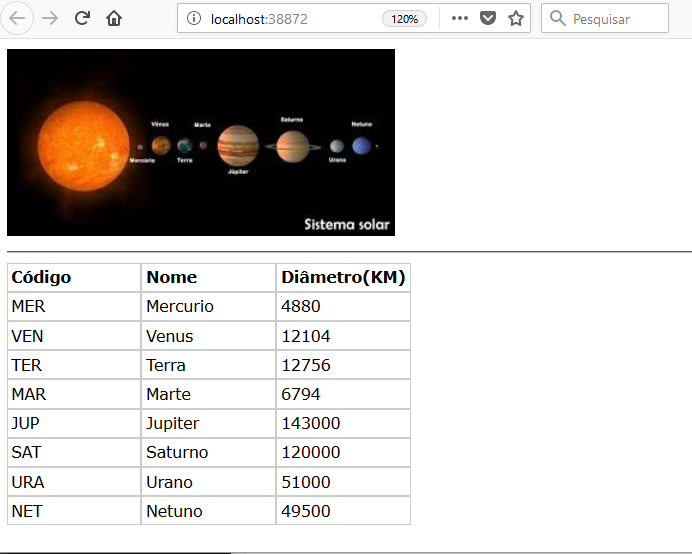Select the 4880 diameter cell
This screenshot has height=554, width=692.
tap(343, 307)
